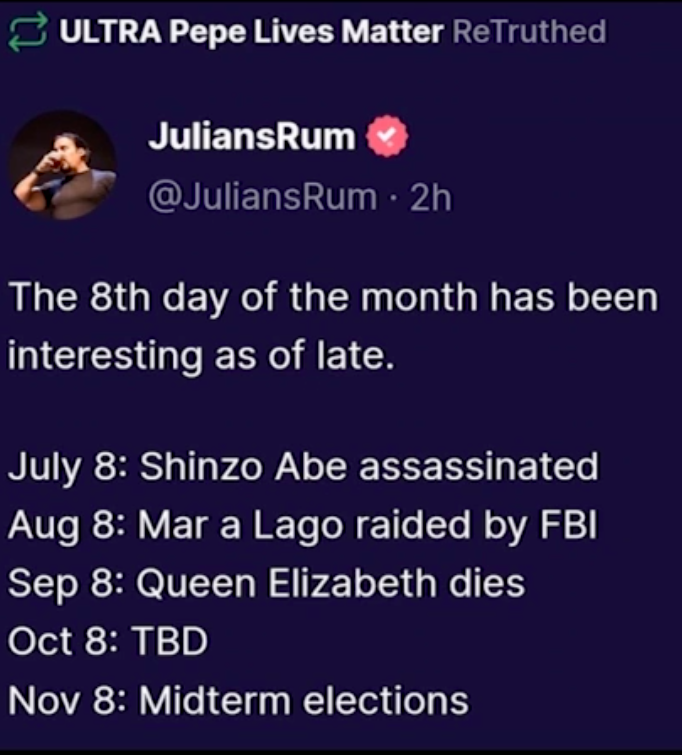The image size is (682, 755).
Task: Select the 'Nov 8' date text
Action: 67,700
